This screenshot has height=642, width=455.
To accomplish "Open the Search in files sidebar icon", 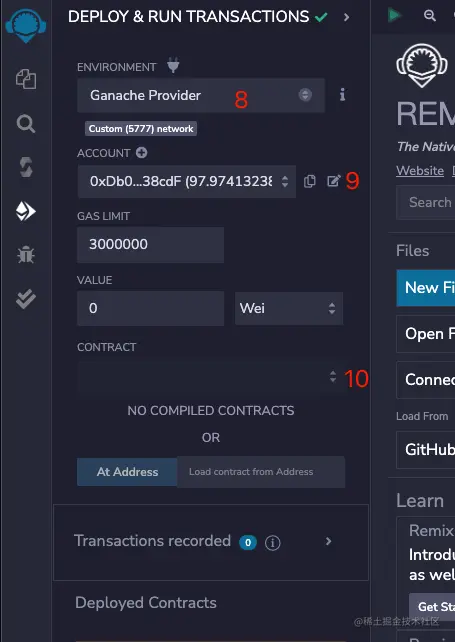I will coord(26,124).
